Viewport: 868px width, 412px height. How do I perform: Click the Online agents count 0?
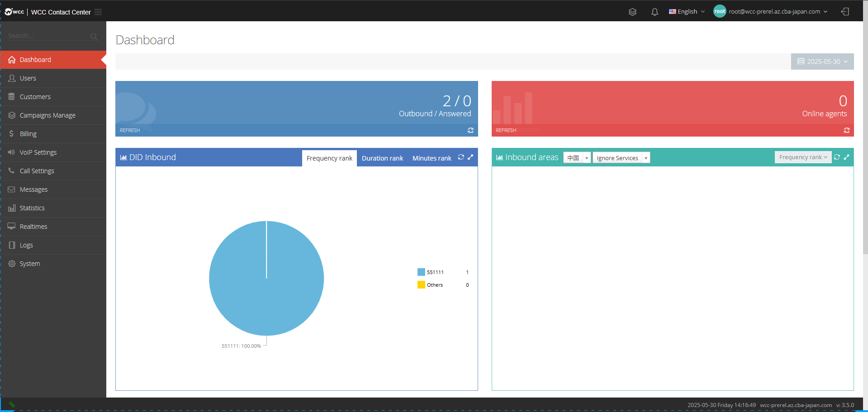[843, 101]
